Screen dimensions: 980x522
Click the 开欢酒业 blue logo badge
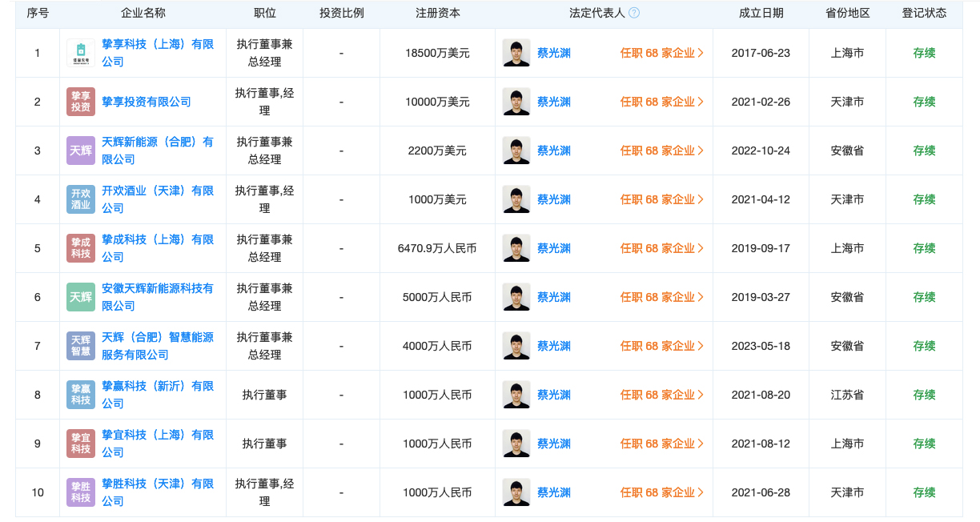pos(81,199)
